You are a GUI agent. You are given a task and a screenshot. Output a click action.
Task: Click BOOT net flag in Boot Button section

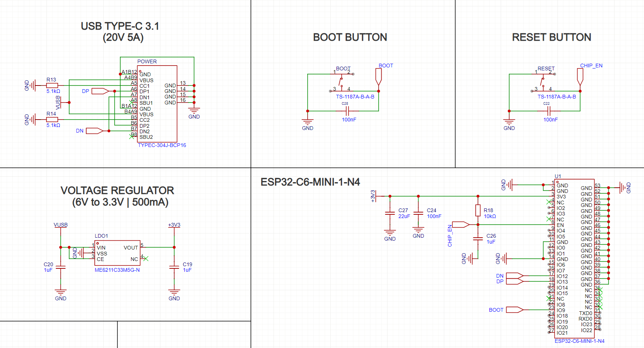[378, 77]
